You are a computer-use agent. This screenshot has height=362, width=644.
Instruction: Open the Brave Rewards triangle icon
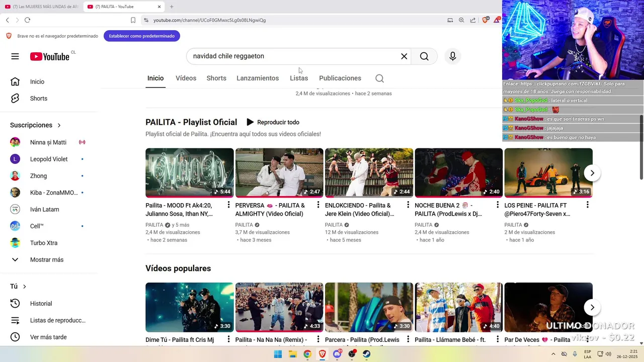click(497, 20)
